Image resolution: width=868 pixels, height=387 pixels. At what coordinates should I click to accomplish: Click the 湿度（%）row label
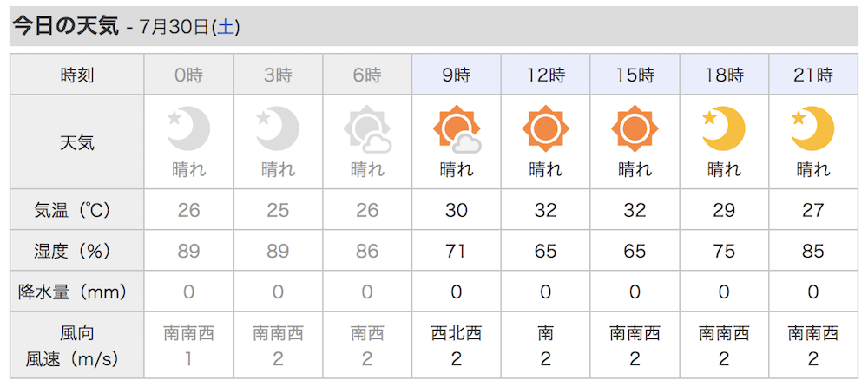pyautogui.click(x=77, y=252)
